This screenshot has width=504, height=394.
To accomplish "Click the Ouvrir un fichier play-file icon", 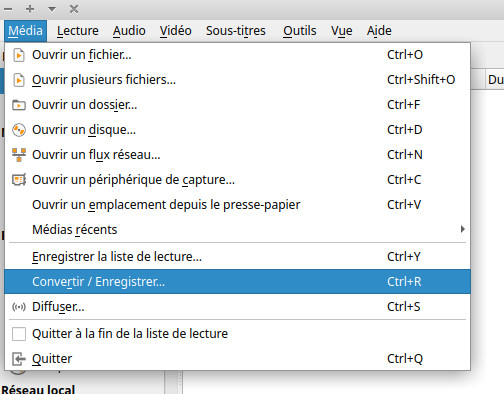I will click(x=19, y=55).
